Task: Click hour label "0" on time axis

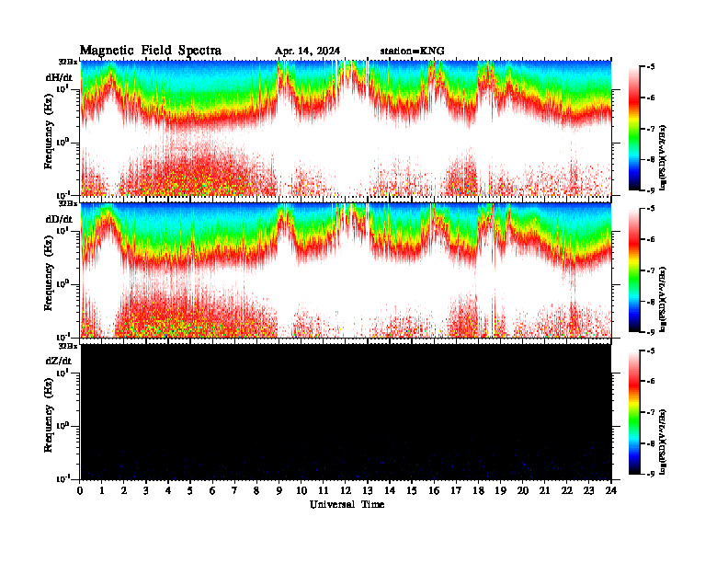Action: (x=80, y=491)
